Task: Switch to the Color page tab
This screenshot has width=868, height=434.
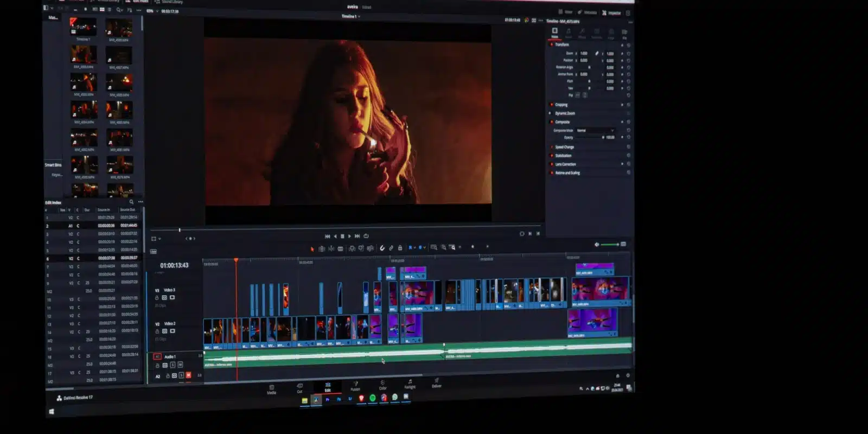Action: tap(382, 385)
